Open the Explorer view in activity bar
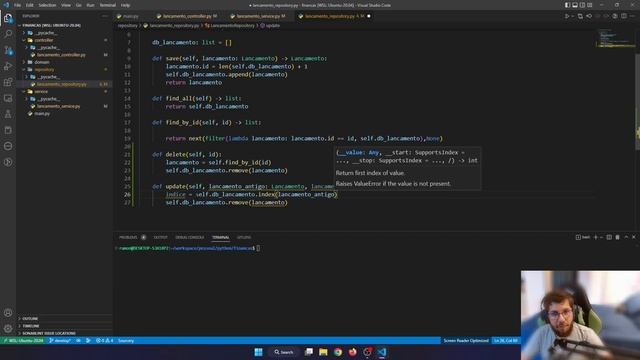This screenshot has width=640, height=360. click(8, 18)
